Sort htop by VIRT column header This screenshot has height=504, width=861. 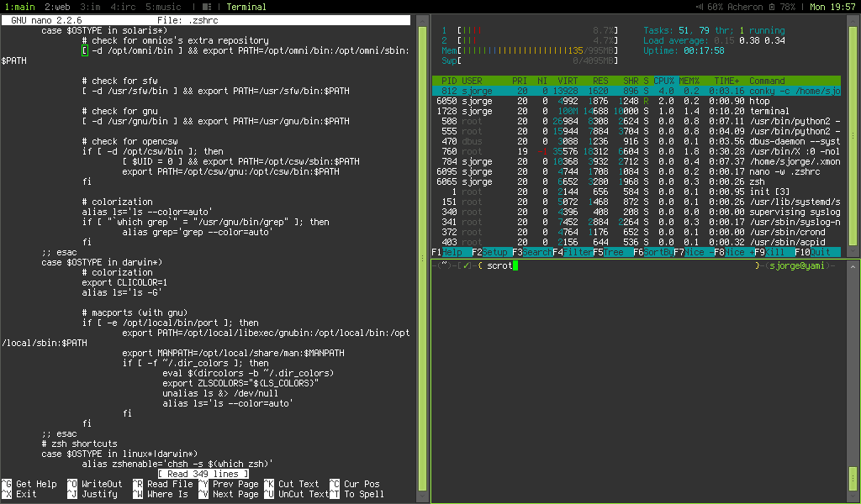click(568, 81)
